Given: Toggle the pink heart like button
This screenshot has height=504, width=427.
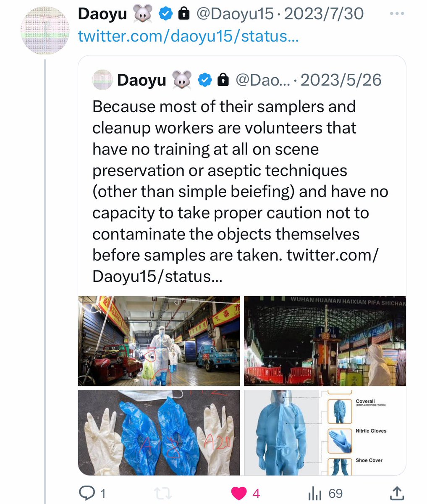Looking at the screenshot, I should [239, 493].
